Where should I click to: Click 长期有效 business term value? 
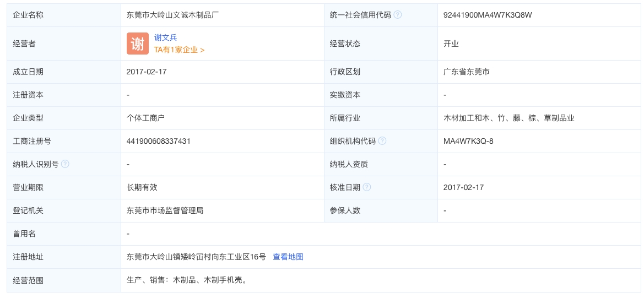coord(142,188)
